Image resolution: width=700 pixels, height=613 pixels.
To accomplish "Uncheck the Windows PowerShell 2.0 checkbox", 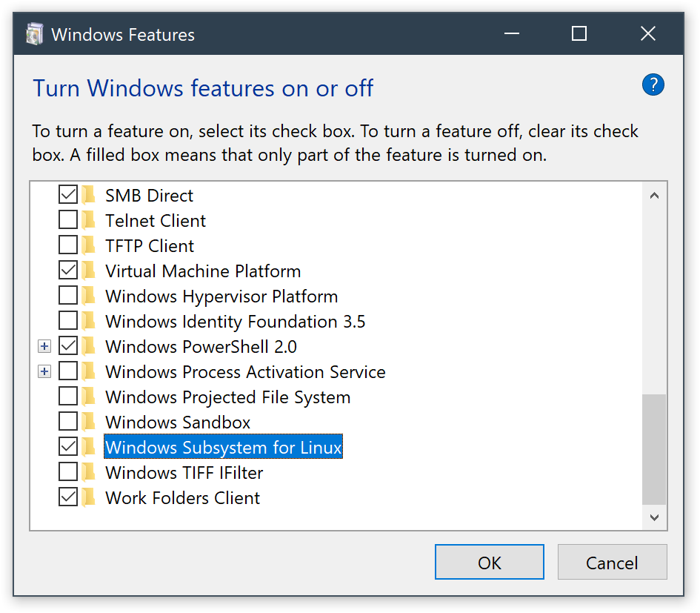I will click(x=68, y=346).
